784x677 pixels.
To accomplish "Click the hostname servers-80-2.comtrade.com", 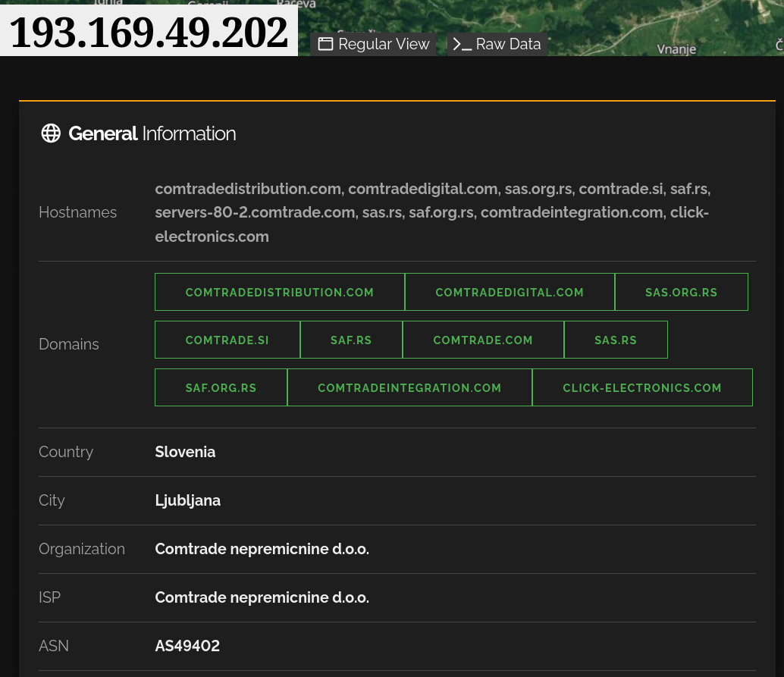I will [x=255, y=212].
